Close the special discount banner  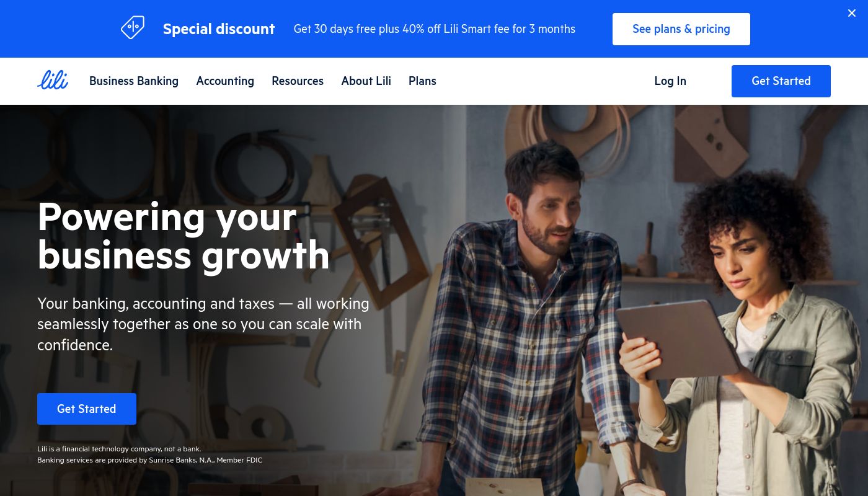coord(852,13)
